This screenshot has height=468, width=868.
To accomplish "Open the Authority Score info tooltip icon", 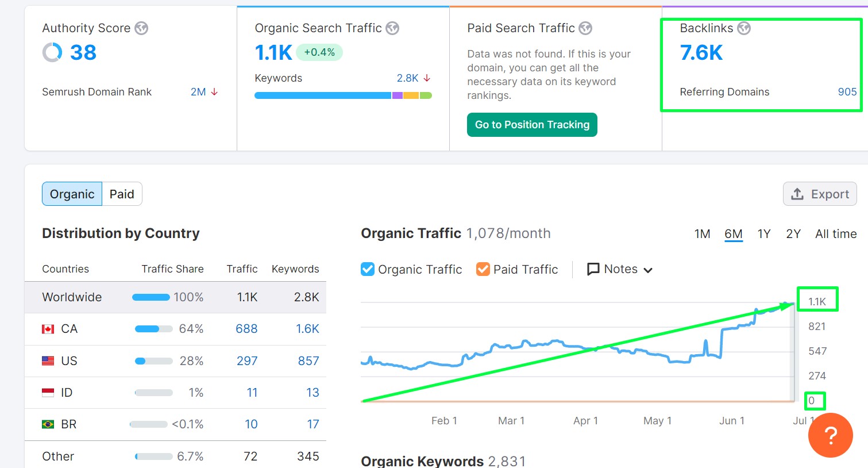I will [142, 28].
